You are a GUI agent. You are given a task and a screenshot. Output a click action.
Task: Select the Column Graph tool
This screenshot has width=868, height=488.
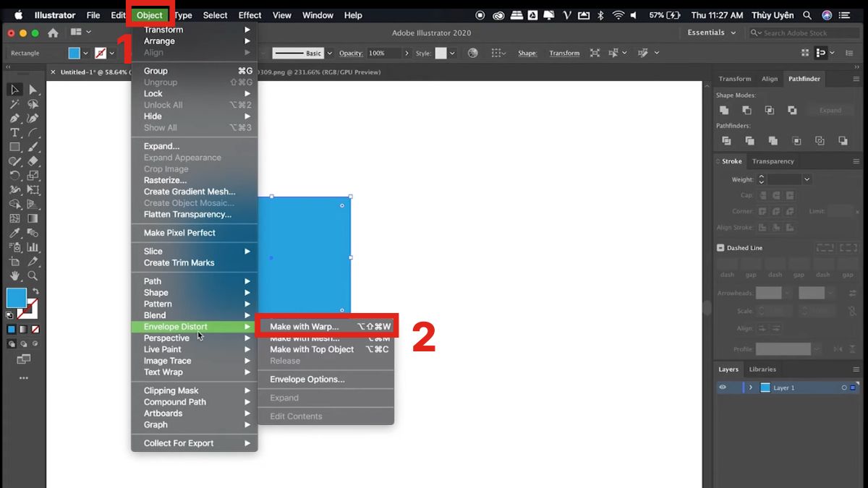[x=33, y=247]
